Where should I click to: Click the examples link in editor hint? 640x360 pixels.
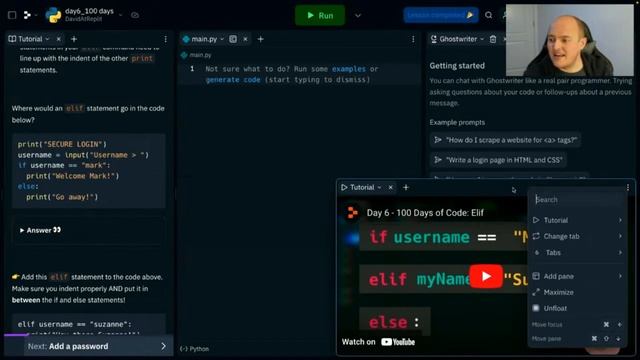349,69
